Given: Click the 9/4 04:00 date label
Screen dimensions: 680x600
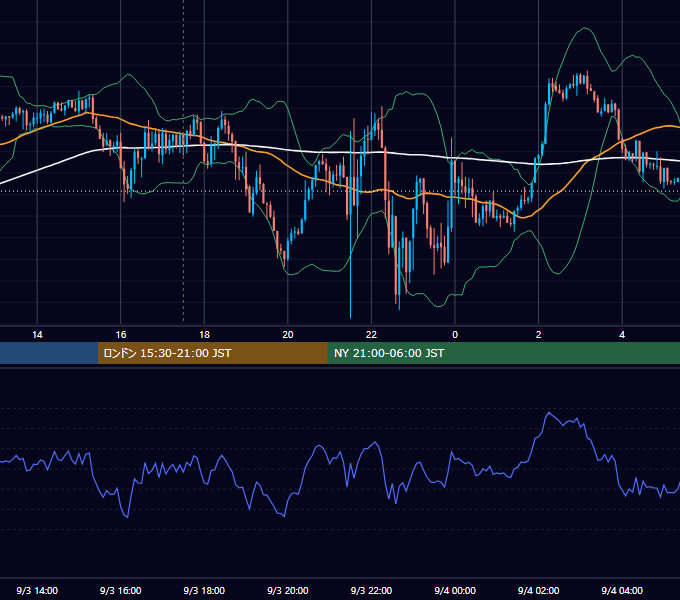Looking at the screenshot, I should tap(622, 590).
